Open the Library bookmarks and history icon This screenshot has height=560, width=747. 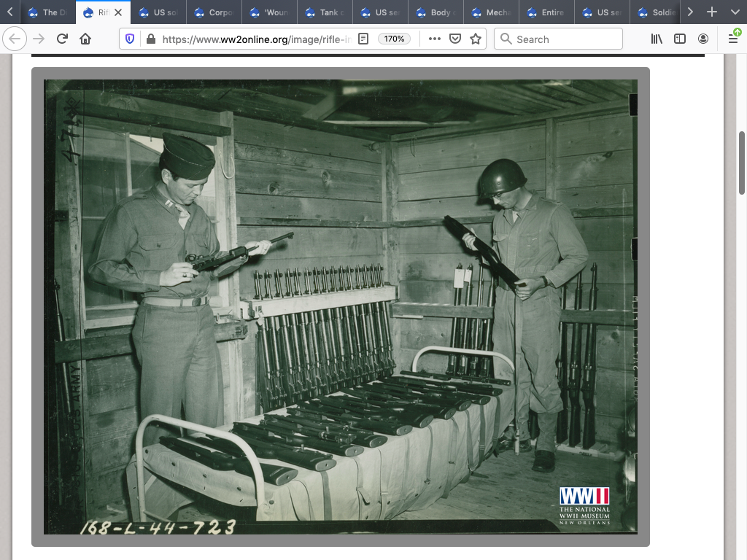[x=657, y=39]
